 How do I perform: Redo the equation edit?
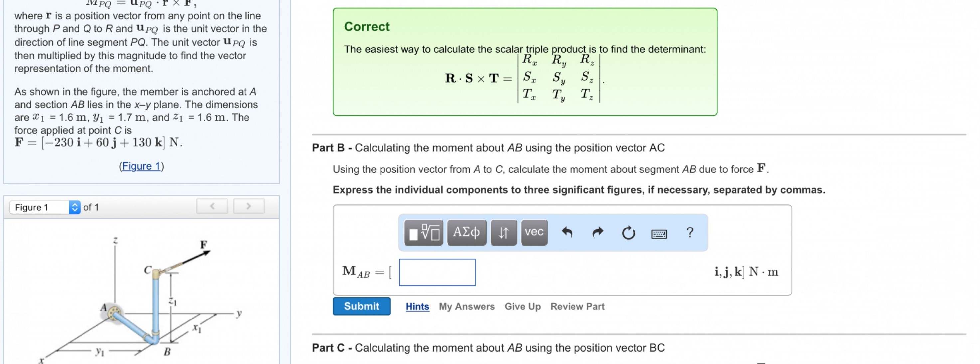pyautogui.click(x=598, y=232)
